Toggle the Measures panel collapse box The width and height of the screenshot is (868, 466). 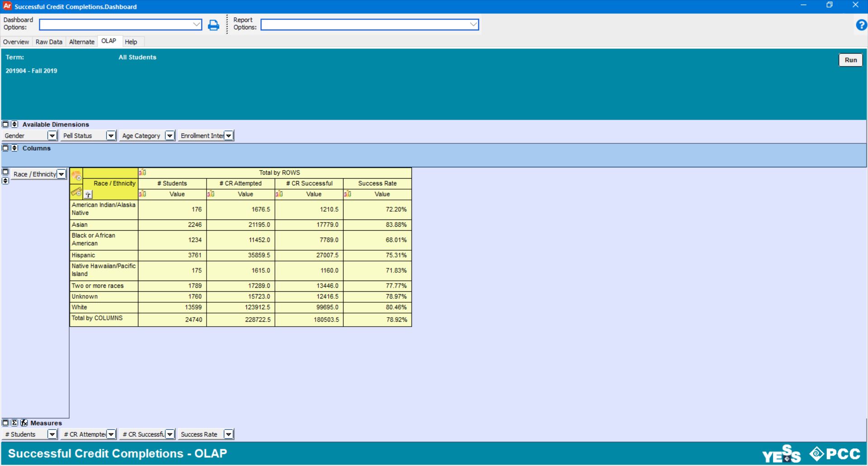(5, 423)
